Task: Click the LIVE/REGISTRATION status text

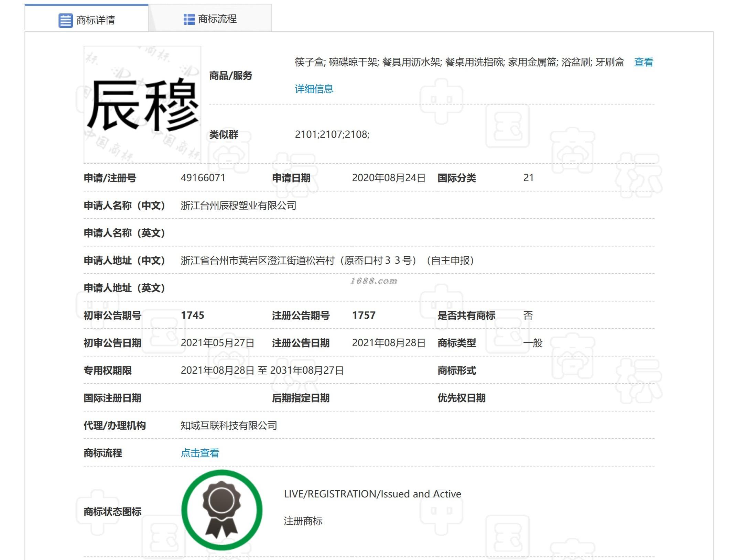Action: click(372, 494)
